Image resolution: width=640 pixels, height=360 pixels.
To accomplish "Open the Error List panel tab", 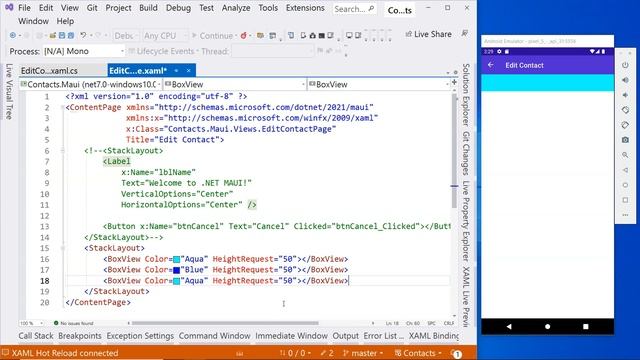I will pos(383,336).
